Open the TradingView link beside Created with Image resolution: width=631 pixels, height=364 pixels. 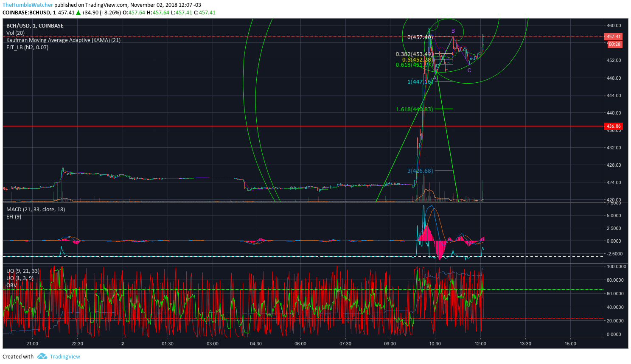tap(65, 356)
